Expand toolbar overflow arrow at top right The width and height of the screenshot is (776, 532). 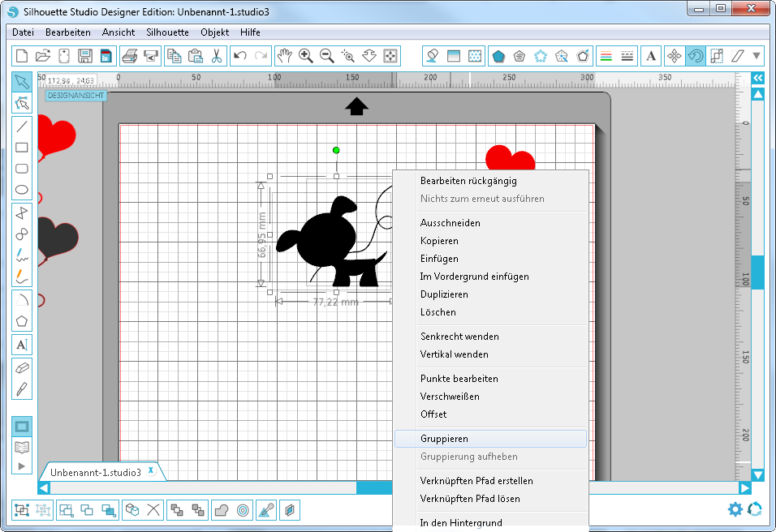click(x=757, y=56)
